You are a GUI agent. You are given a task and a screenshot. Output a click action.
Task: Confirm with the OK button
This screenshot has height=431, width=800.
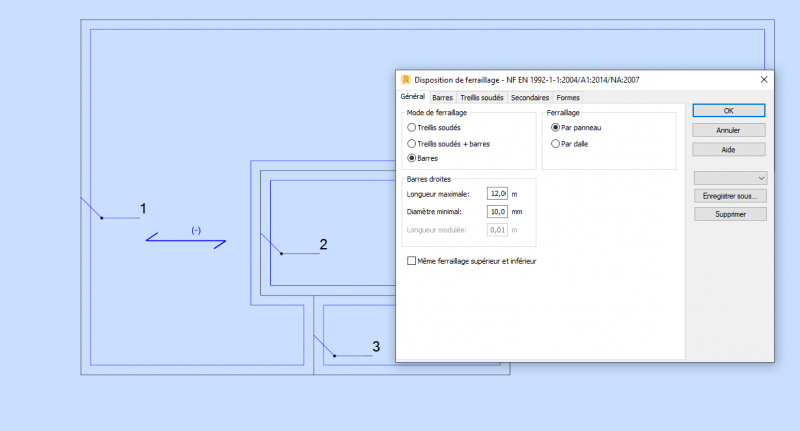(x=729, y=111)
